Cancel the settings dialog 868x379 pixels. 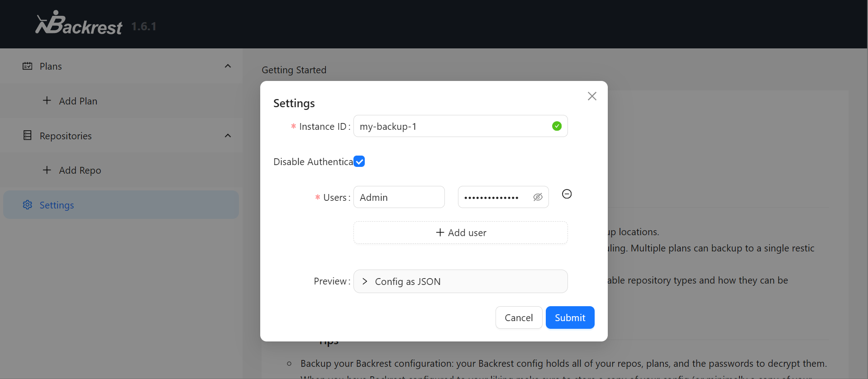point(519,317)
